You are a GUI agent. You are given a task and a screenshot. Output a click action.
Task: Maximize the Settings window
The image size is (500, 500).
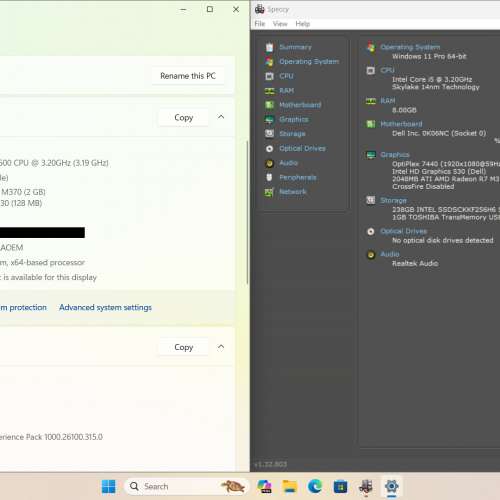point(210,9)
